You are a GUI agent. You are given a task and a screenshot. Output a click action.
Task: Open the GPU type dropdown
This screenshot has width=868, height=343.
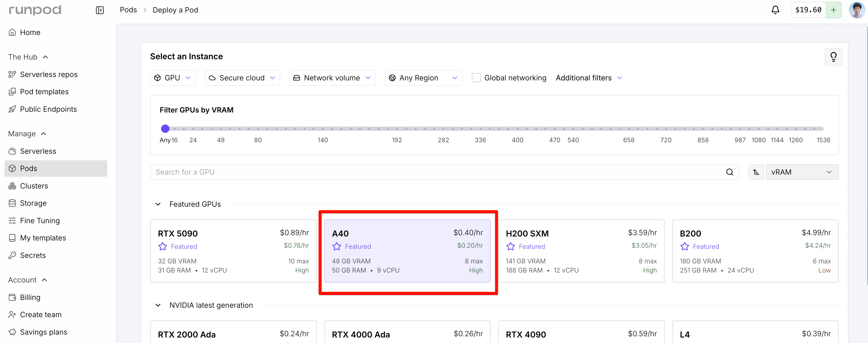173,78
